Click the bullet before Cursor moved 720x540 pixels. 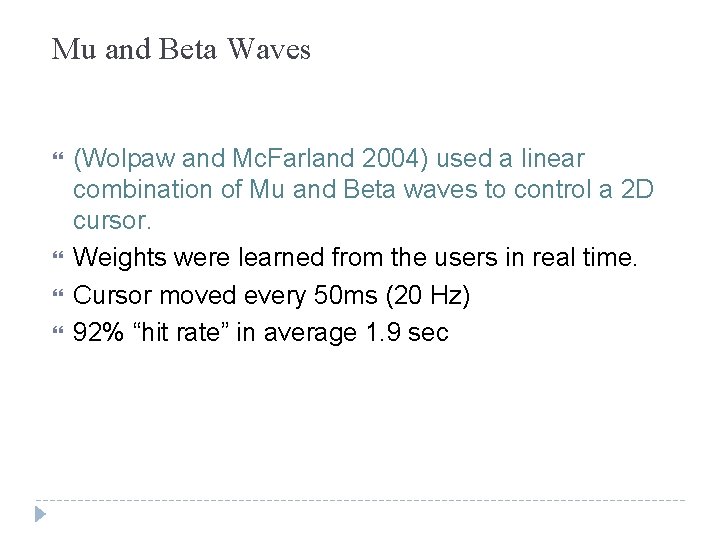click(x=57, y=293)
